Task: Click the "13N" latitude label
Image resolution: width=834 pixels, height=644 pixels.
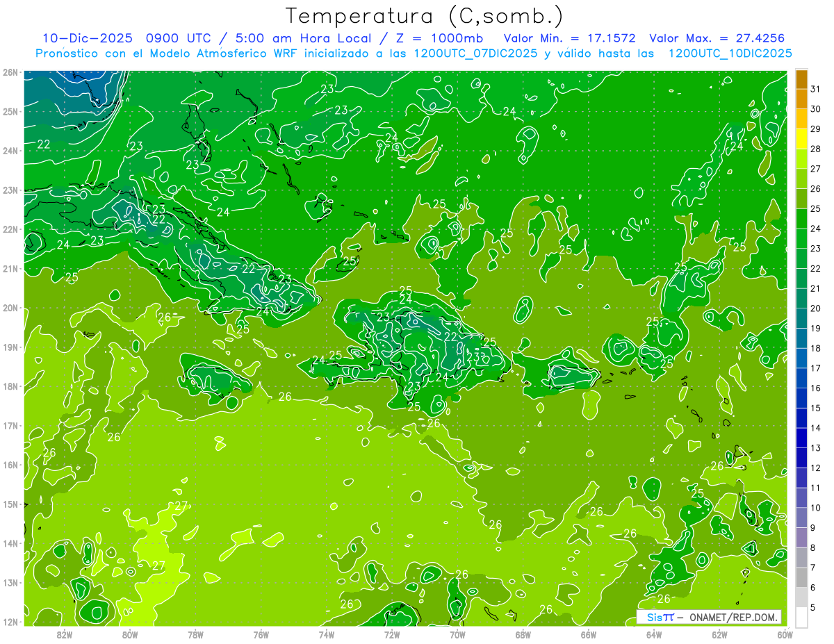Action: click(x=10, y=582)
